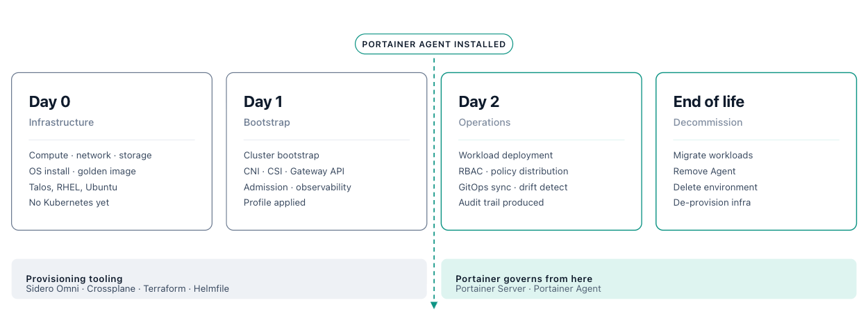Select 'Talos, RHEL, Ubuntu' line
The height and width of the screenshot is (314, 868).
[x=73, y=187]
